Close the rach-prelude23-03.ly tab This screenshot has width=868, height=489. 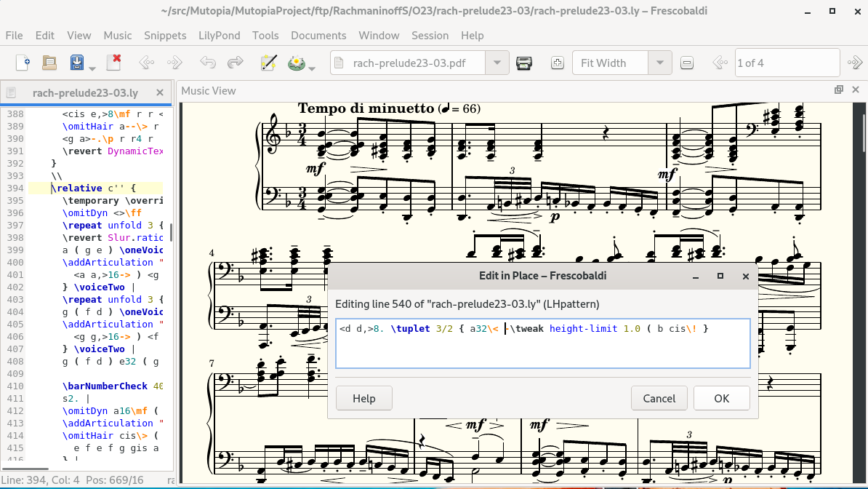[x=160, y=93]
